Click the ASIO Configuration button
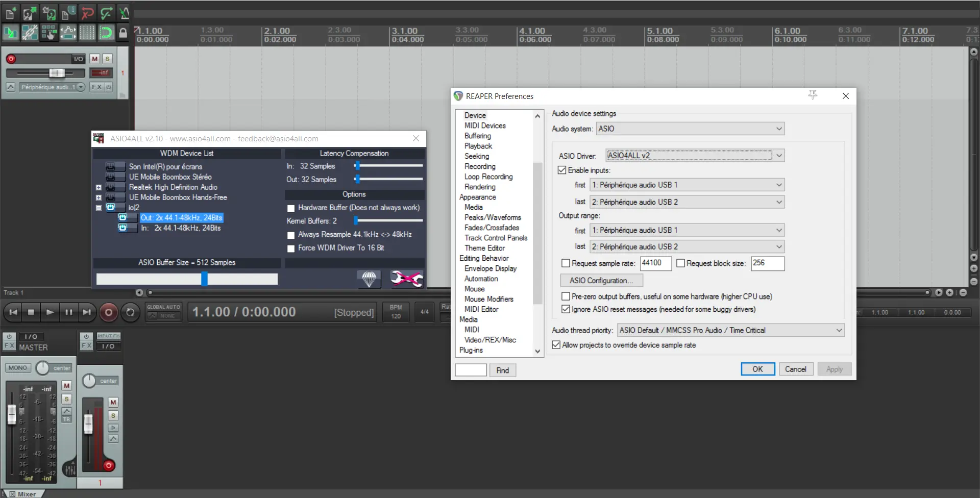The image size is (980, 498). click(602, 281)
